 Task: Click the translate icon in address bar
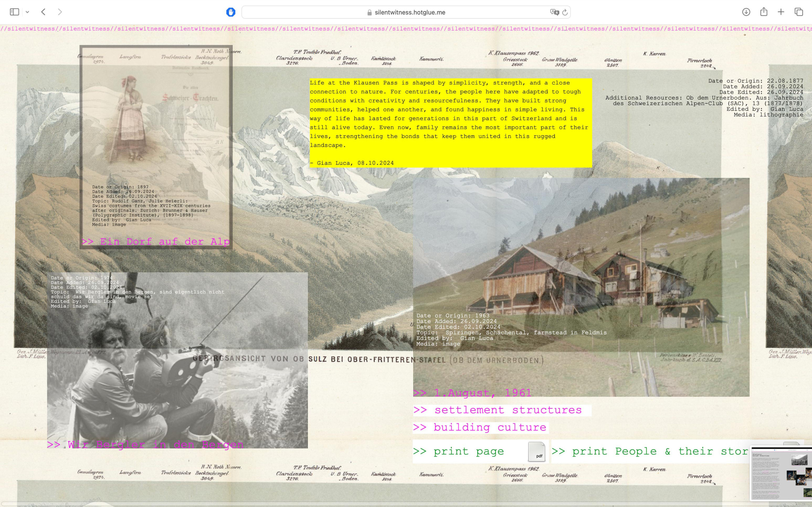(x=555, y=12)
